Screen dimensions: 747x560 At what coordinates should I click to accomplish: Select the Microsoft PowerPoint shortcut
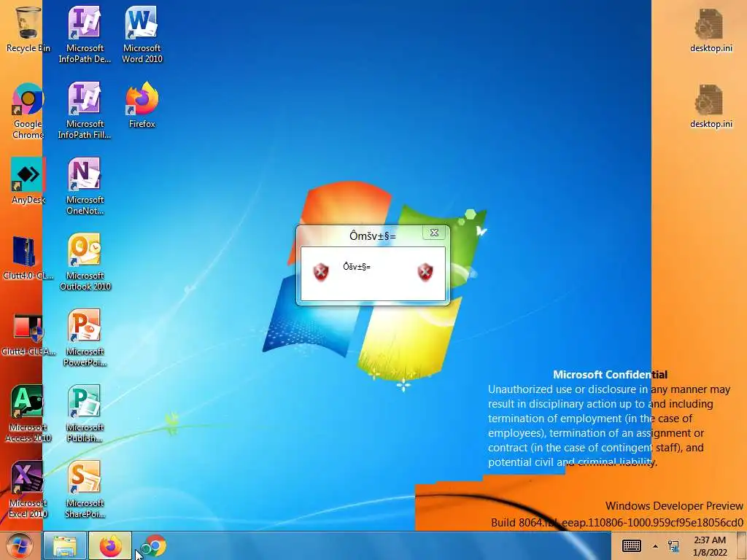point(85,338)
